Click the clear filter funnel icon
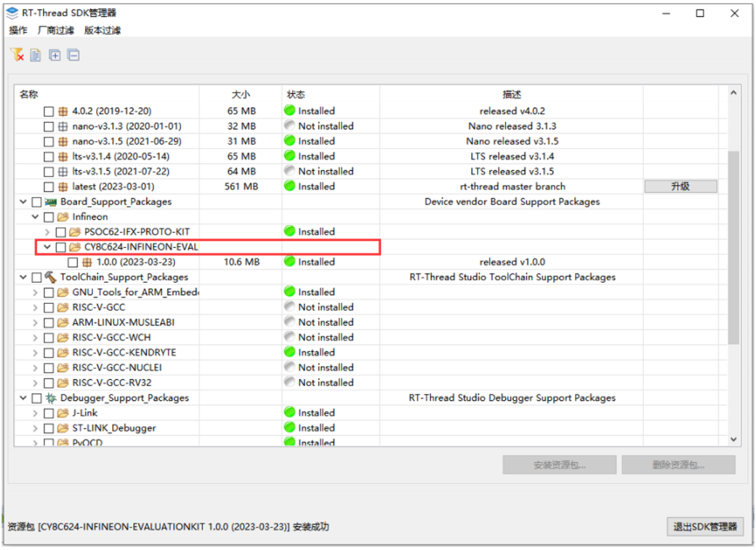The height and width of the screenshot is (550, 756). [x=17, y=55]
